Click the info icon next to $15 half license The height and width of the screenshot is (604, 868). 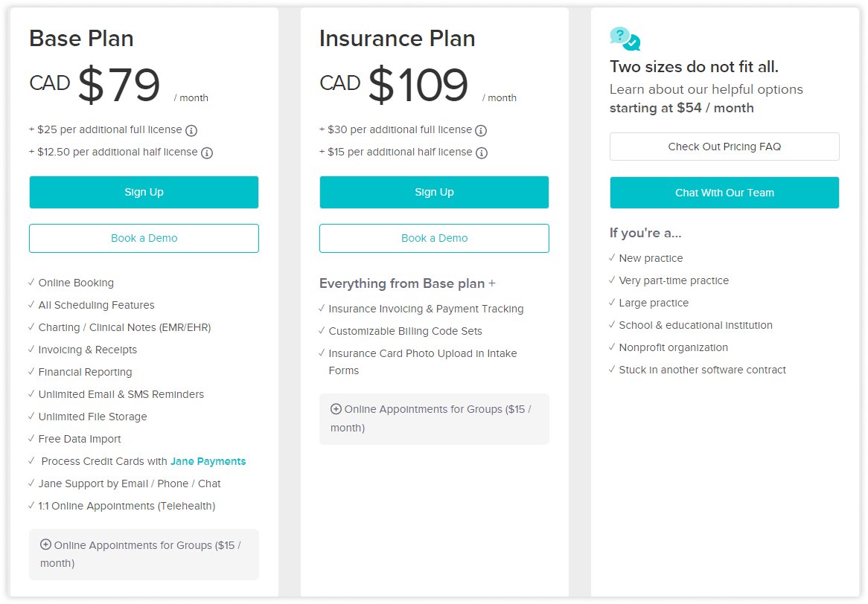click(482, 152)
